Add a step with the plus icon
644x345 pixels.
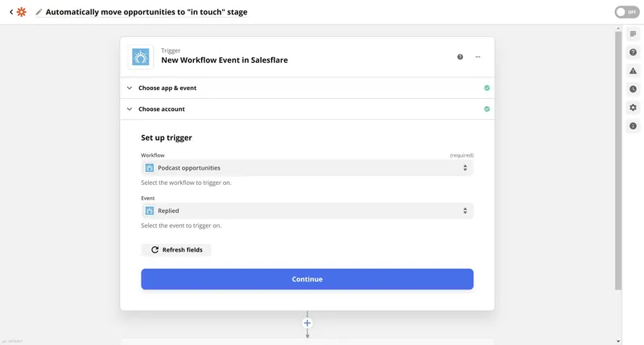click(x=308, y=323)
